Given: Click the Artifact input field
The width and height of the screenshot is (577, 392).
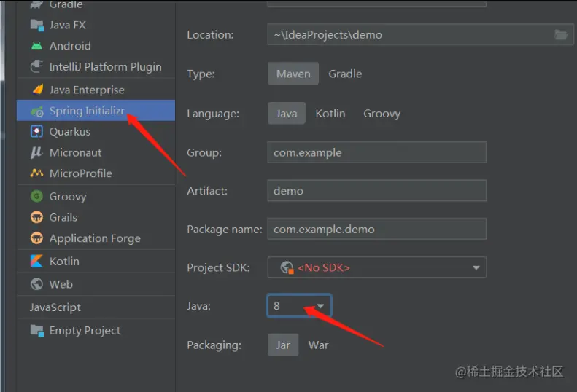Looking at the screenshot, I should pos(377,190).
